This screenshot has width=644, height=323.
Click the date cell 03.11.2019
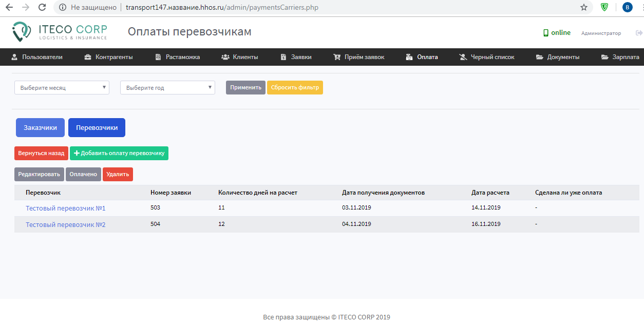pyautogui.click(x=356, y=207)
